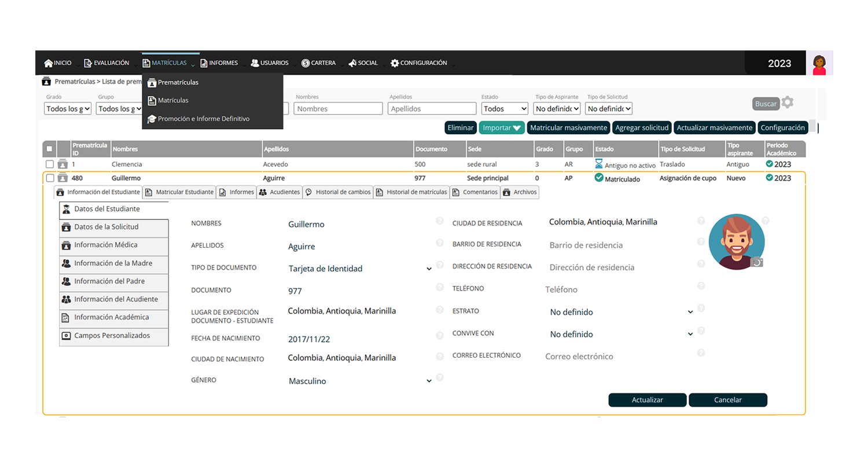
Task: Click the Matricular masivamente button
Action: click(x=568, y=128)
